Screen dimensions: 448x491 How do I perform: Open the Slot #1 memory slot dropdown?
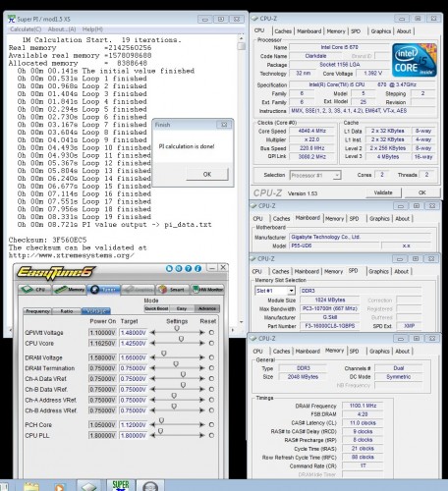click(291, 291)
